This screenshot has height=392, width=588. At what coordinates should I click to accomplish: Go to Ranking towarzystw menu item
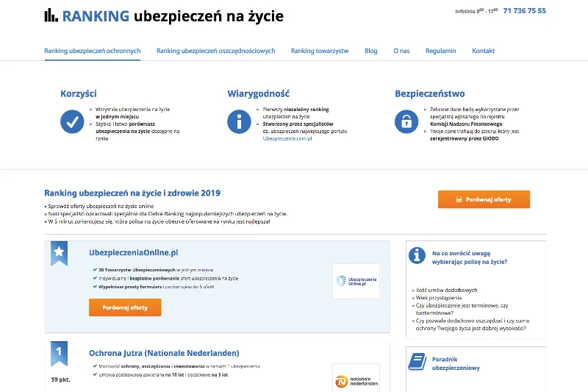[320, 51]
